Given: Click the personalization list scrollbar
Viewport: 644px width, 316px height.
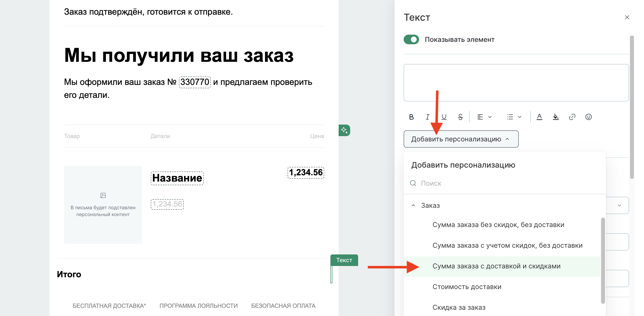Looking at the screenshot, I should coord(603,261).
